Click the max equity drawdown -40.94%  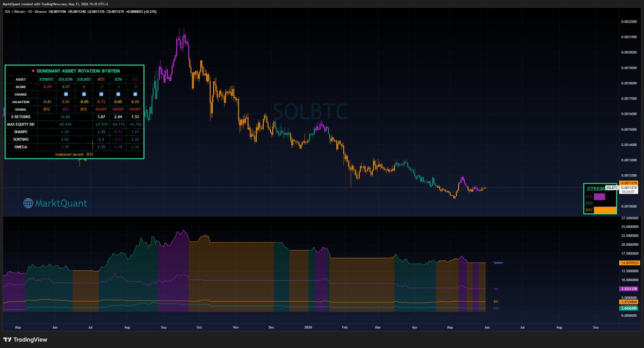pos(66,124)
